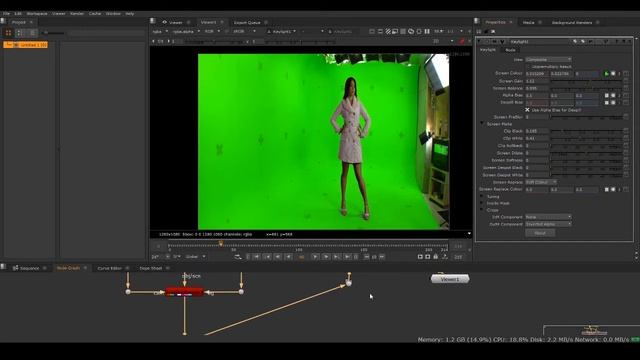
Task: Switch to the Dope Sheet tab
Action: pyautogui.click(x=151, y=268)
